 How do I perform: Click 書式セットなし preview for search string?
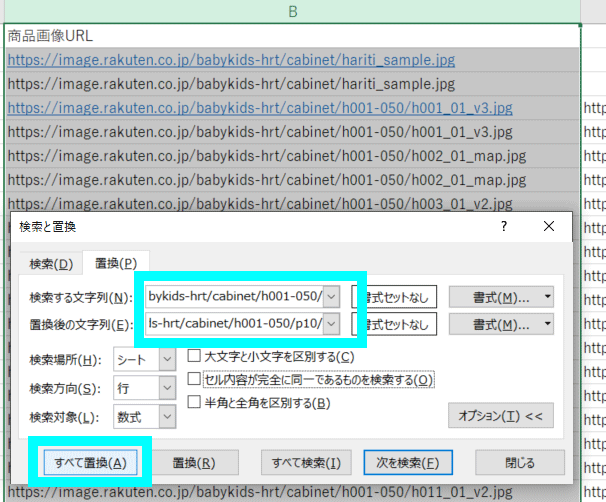pos(394,297)
